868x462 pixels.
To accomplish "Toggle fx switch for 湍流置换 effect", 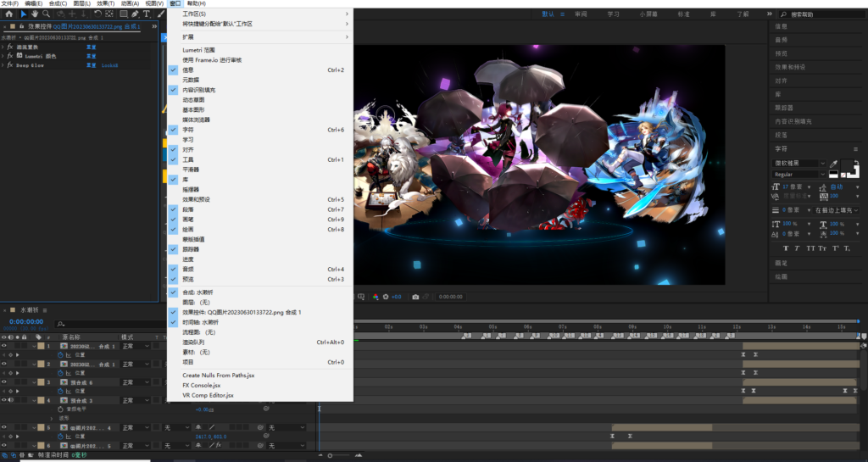I will (x=10, y=47).
